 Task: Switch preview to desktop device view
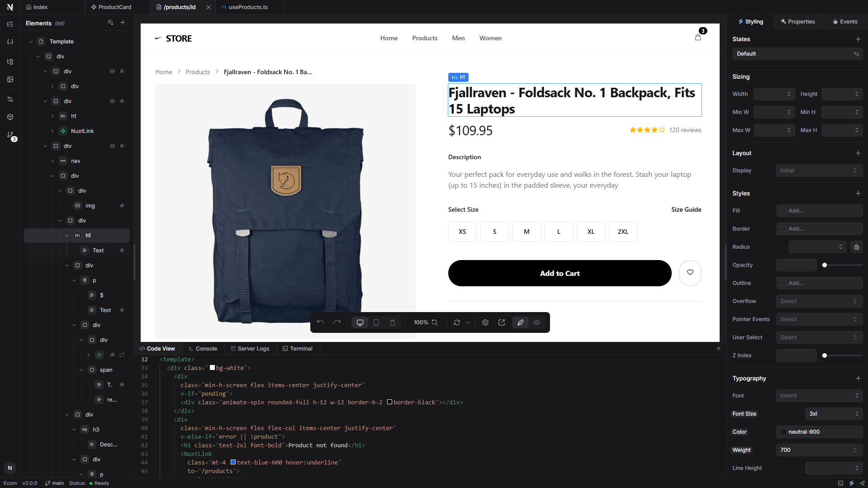(x=360, y=322)
